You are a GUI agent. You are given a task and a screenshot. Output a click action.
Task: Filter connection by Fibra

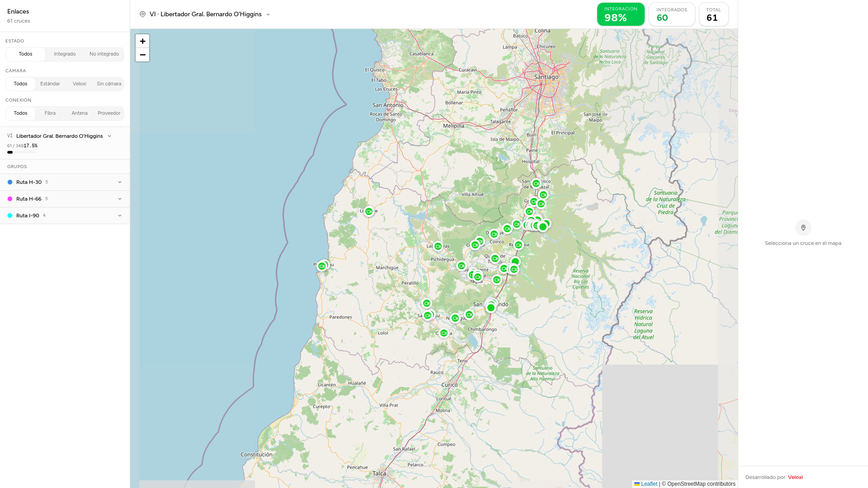click(x=50, y=113)
